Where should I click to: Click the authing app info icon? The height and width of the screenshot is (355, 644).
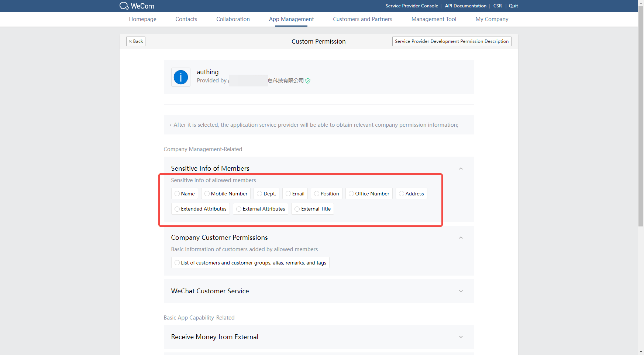point(181,77)
